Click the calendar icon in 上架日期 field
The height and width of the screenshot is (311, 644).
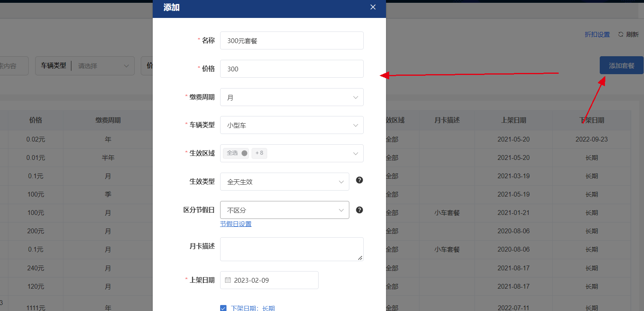(x=228, y=280)
